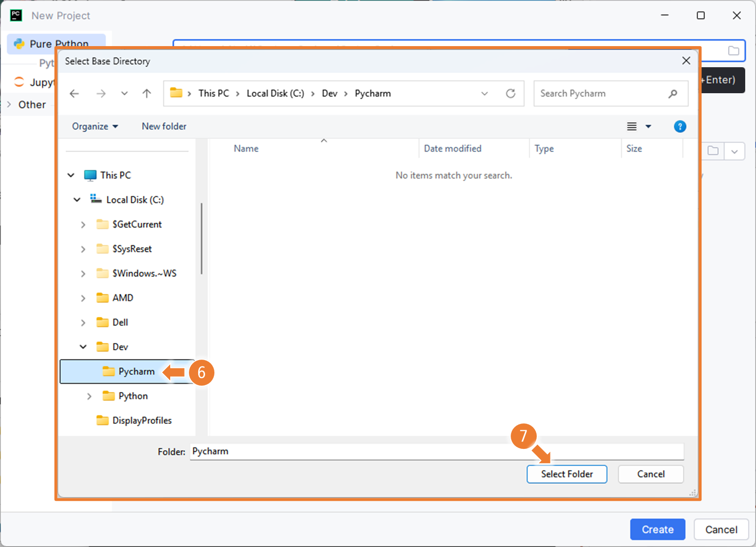Click the search magnifier icon

click(673, 93)
